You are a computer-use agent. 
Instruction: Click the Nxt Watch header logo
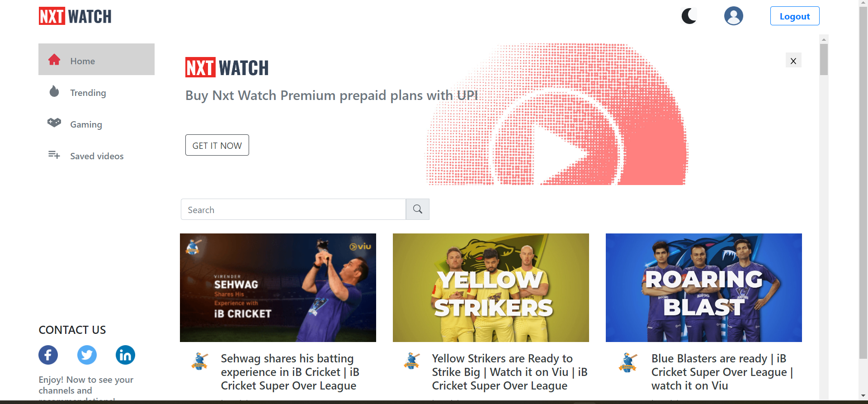pos(75,16)
